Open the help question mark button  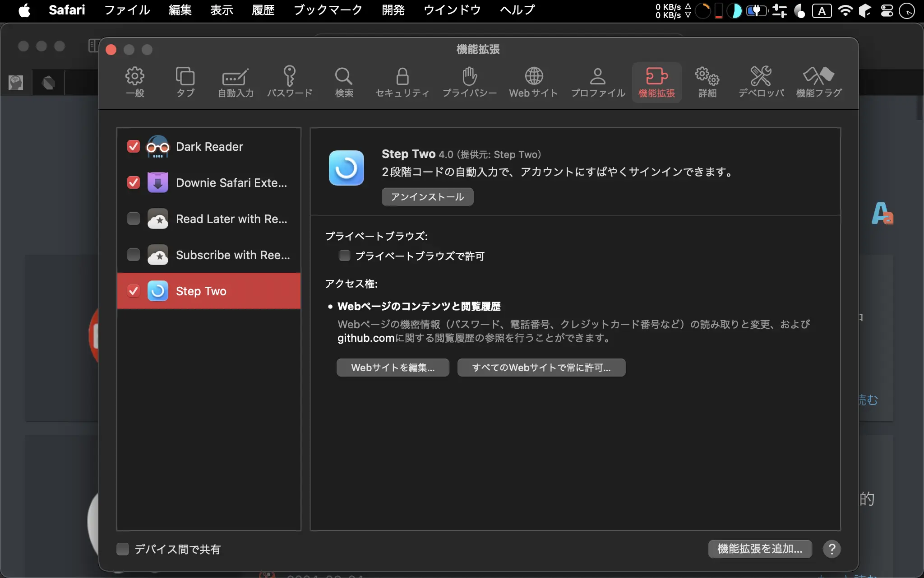point(832,549)
